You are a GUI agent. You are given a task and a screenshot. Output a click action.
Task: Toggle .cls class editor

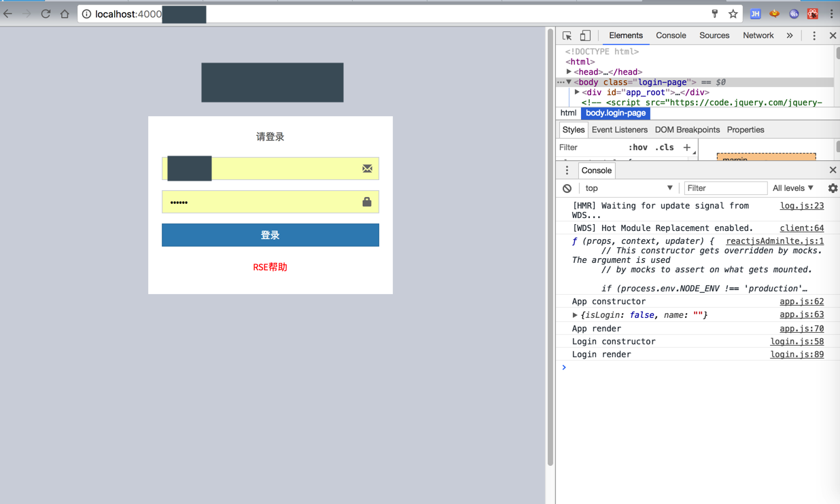click(x=665, y=147)
